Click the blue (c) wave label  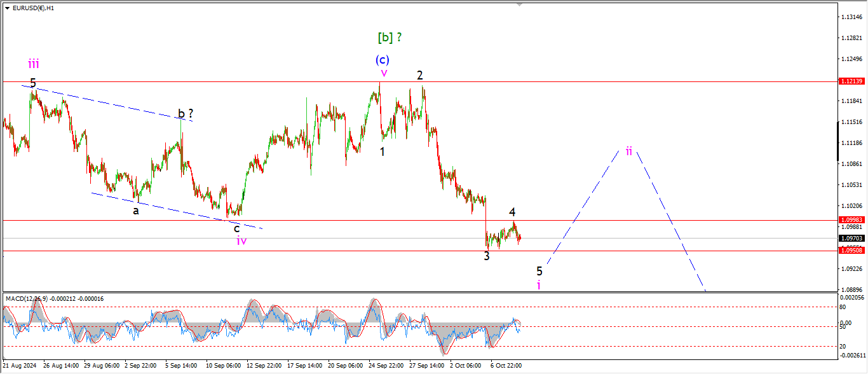coord(382,60)
